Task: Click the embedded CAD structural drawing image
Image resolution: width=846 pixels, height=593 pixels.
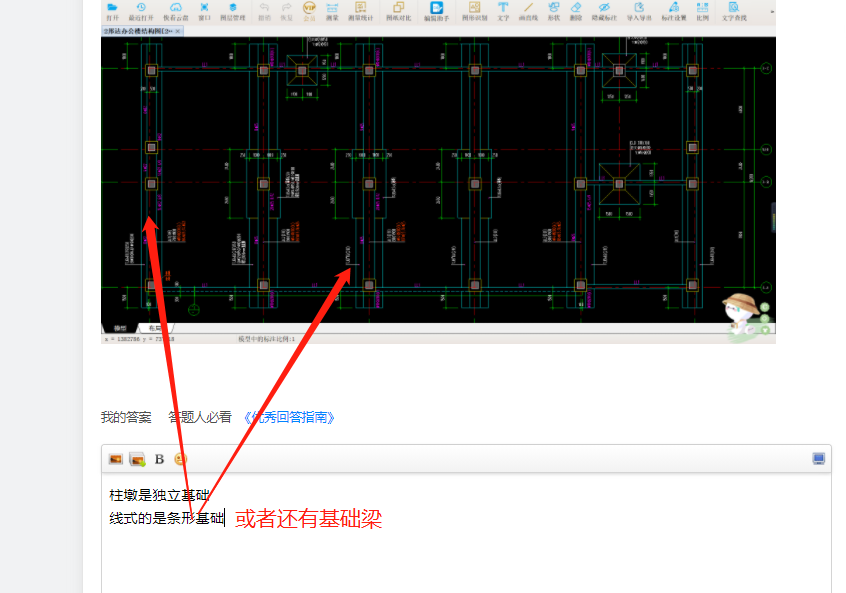Action: tap(438, 180)
